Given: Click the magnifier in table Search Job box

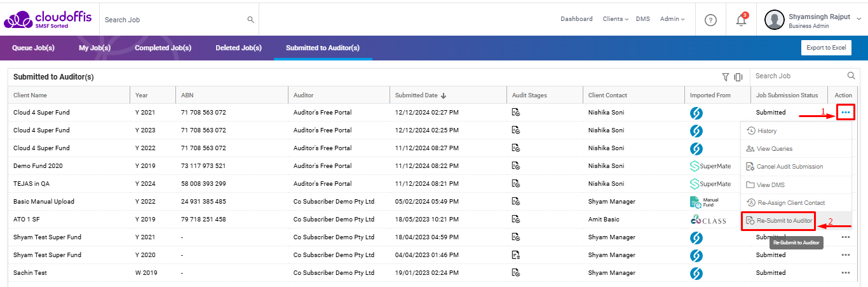Looking at the screenshot, I should point(851,76).
